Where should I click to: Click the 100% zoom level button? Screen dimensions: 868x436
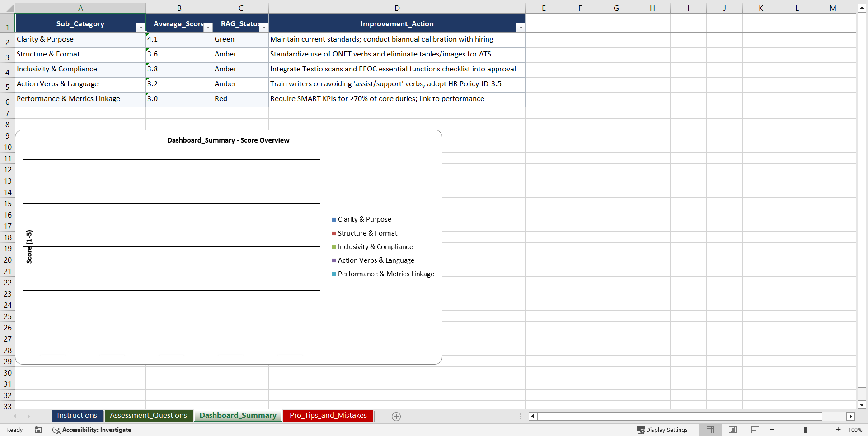point(855,430)
